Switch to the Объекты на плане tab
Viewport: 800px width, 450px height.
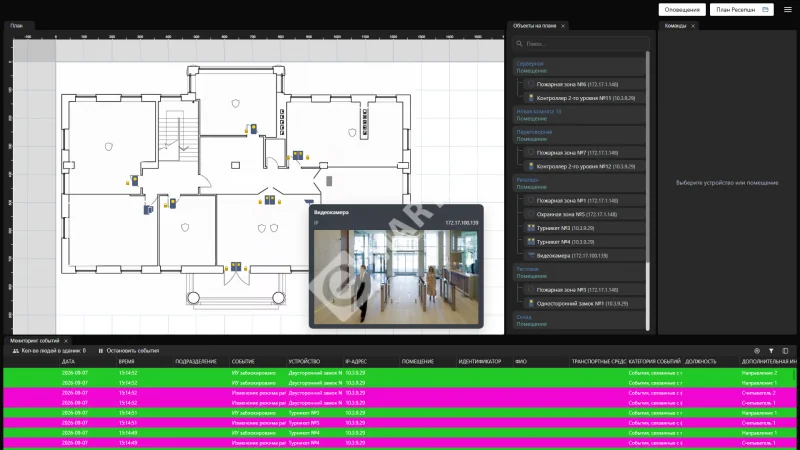(534, 26)
